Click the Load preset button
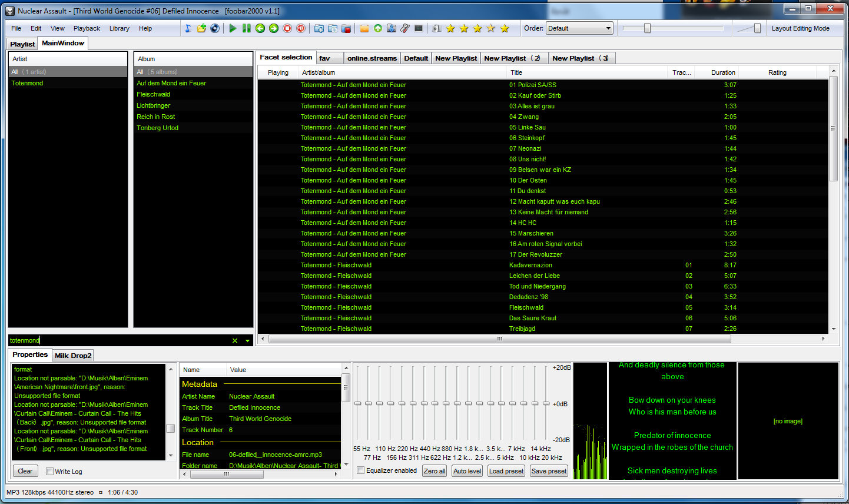The width and height of the screenshot is (849, 504). (x=506, y=471)
